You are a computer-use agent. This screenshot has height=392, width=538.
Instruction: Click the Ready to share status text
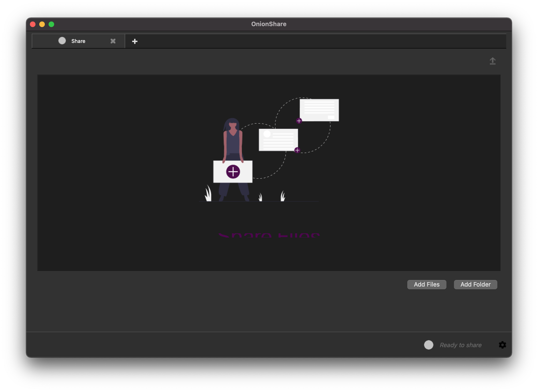coord(460,345)
